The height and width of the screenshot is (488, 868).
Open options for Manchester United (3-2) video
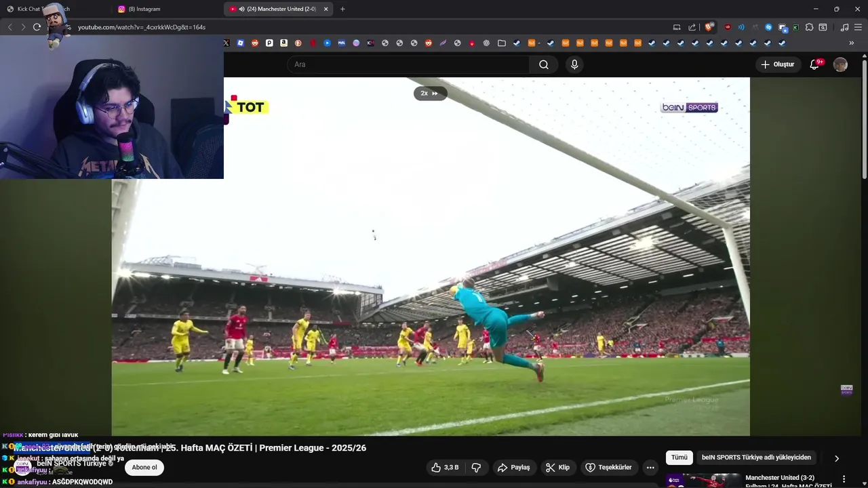[844, 479]
